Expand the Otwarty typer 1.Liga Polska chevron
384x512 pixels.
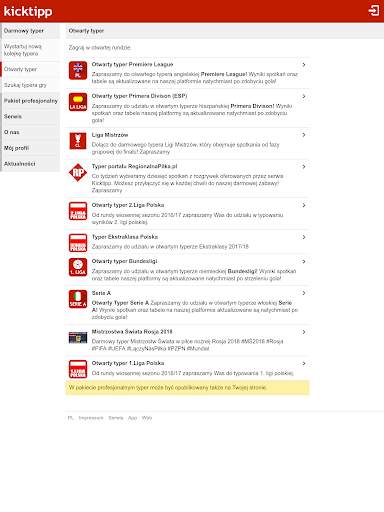pos(304,363)
